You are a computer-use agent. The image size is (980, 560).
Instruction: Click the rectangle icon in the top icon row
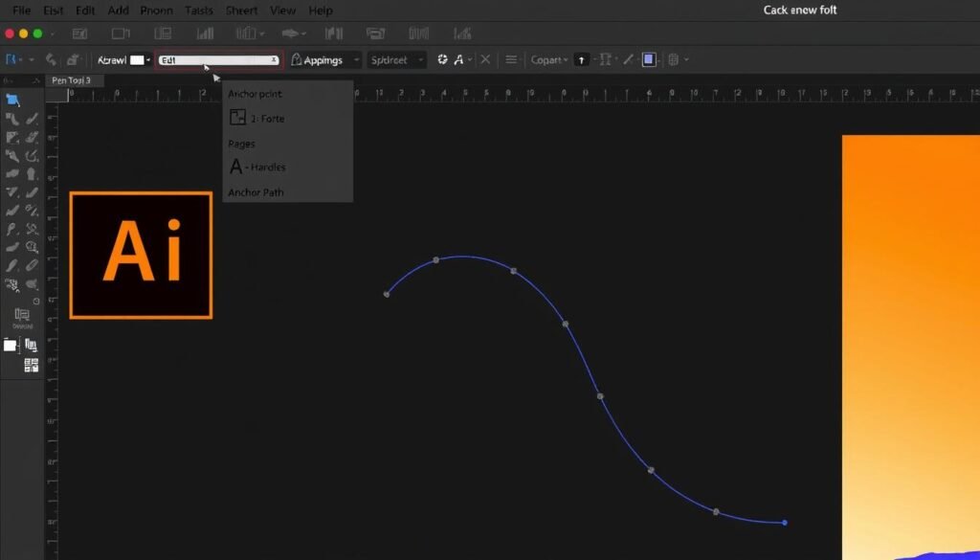tap(121, 34)
